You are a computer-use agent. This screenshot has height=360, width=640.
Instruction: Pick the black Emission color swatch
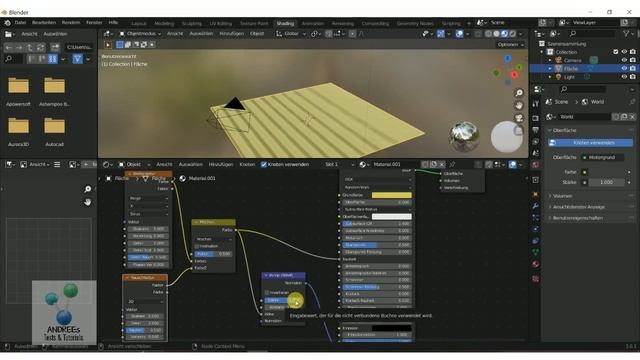391,328
